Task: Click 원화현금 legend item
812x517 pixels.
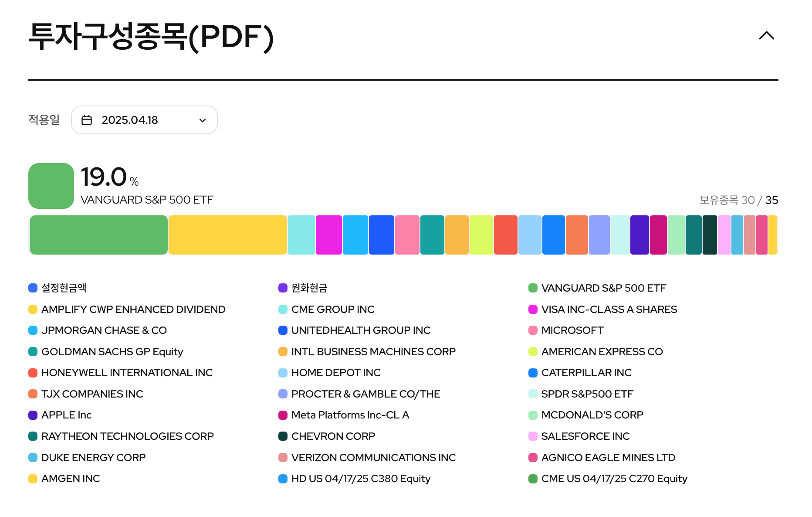Action: (303, 288)
